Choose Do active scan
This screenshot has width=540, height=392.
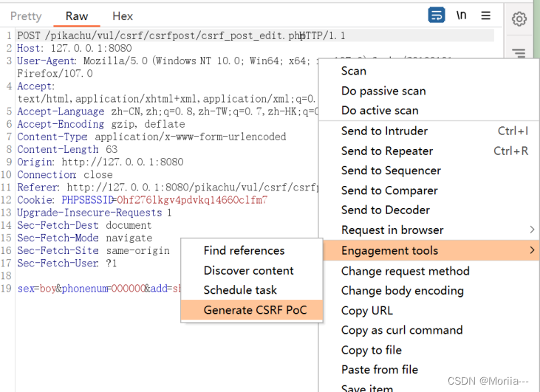(x=428, y=111)
